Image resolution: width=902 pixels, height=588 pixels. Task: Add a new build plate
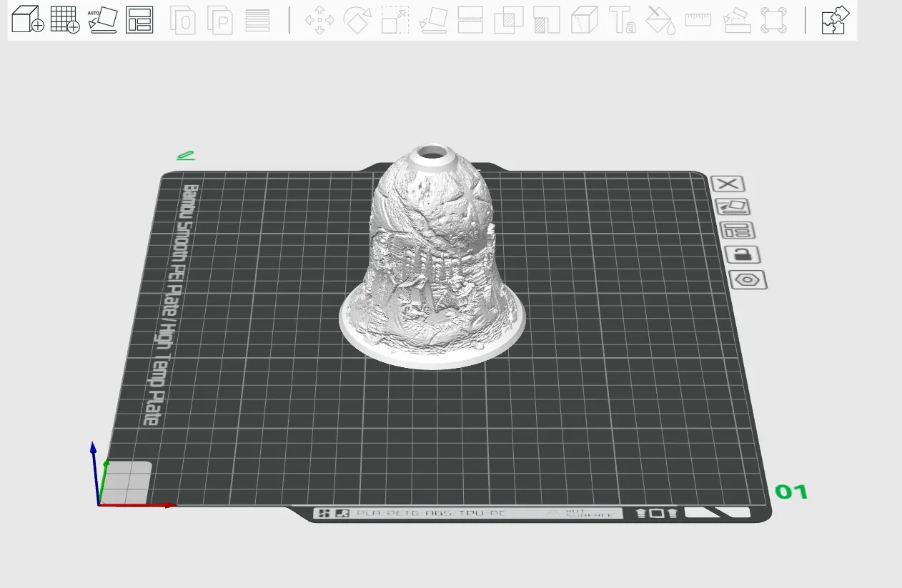click(64, 20)
